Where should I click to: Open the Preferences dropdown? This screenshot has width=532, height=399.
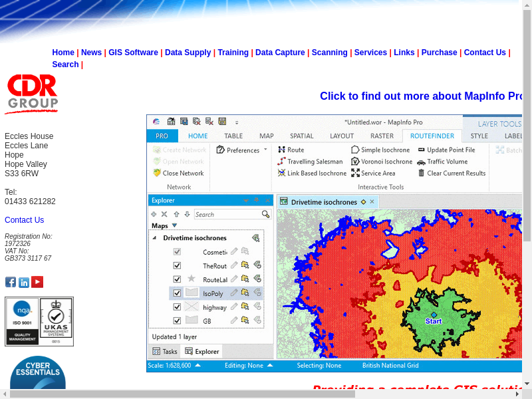265,150
